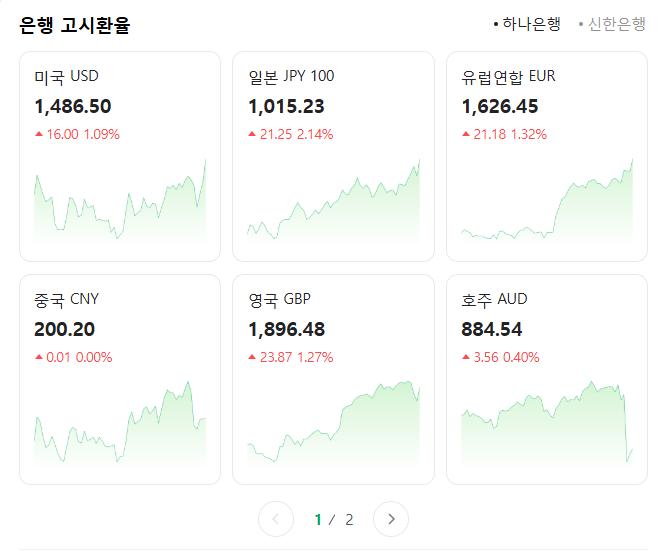The width and height of the screenshot is (660, 560).
Task: Click the GBP sparkline chart
Action: [x=333, y=423]
